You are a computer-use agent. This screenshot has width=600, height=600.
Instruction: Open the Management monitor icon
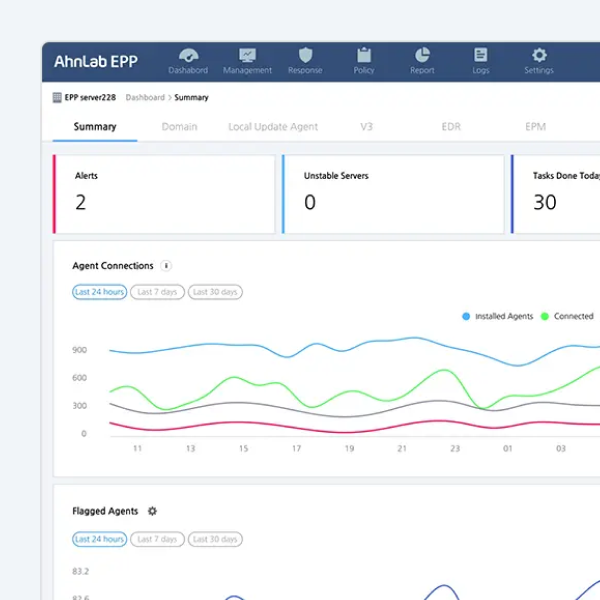click(x=247, y=56)
